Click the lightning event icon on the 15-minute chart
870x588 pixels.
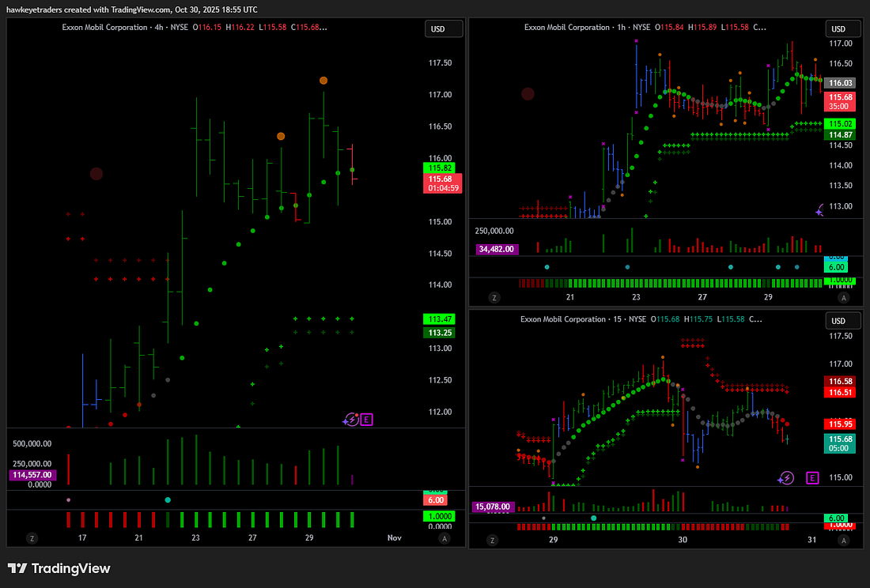785,477
